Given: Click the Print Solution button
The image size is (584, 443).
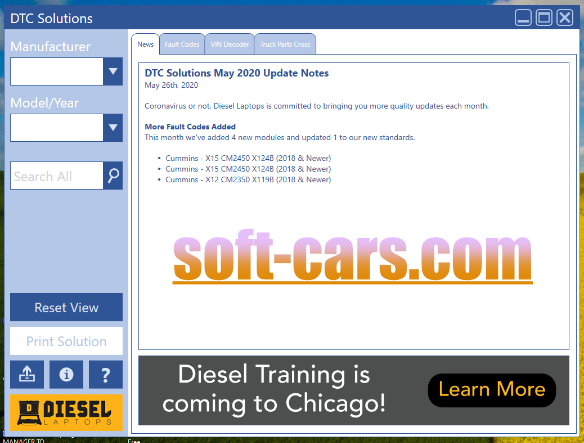Looking at the screenshot, I should click(66, 341).
